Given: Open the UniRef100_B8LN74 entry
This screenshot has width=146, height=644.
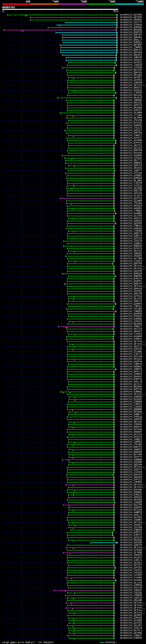Looking at the screenshot, I should click(131, 55).
